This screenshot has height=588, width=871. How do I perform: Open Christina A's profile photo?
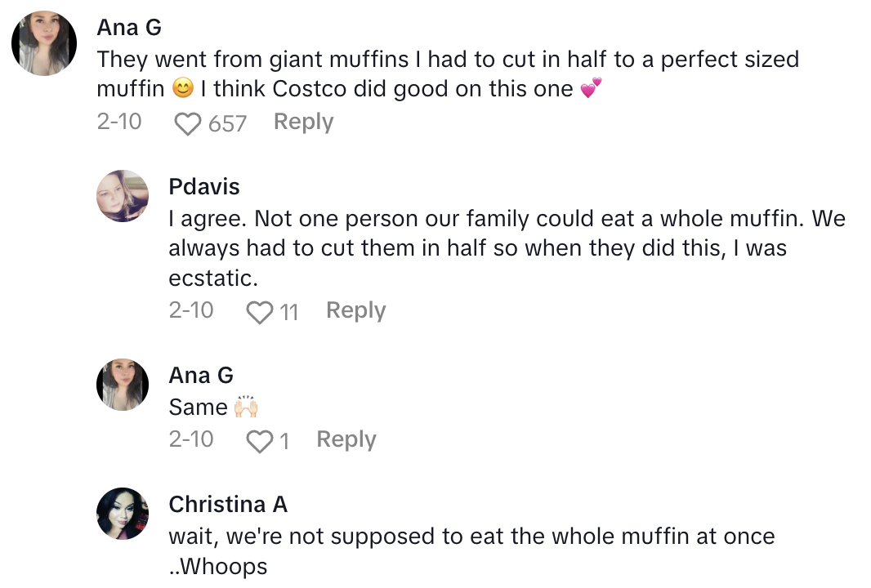[x=123, y=514]
